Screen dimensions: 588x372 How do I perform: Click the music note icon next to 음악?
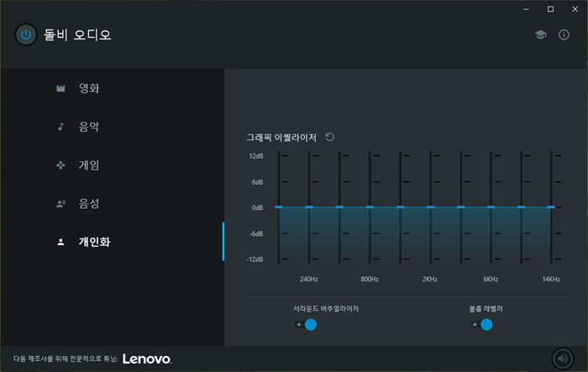(x=60, y=127)
